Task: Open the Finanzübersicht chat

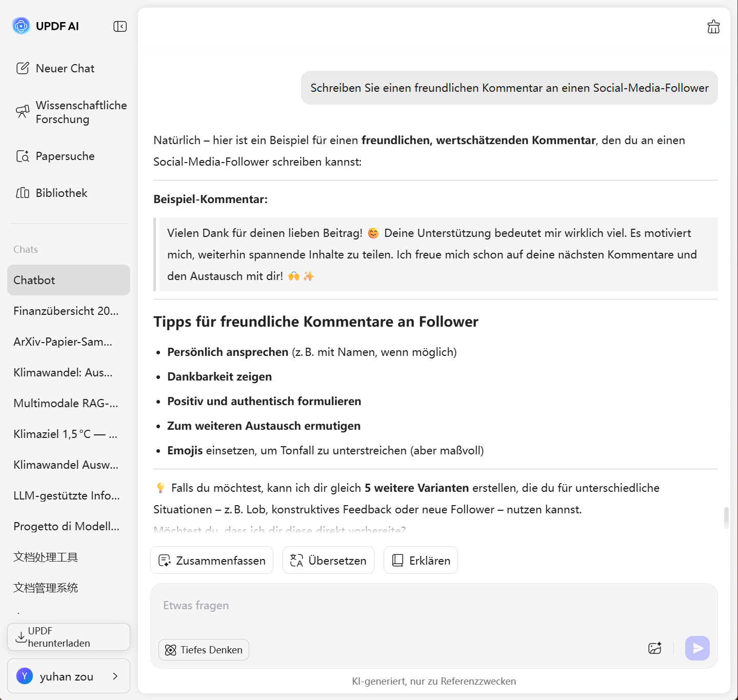Action: [x=66, y=311]
